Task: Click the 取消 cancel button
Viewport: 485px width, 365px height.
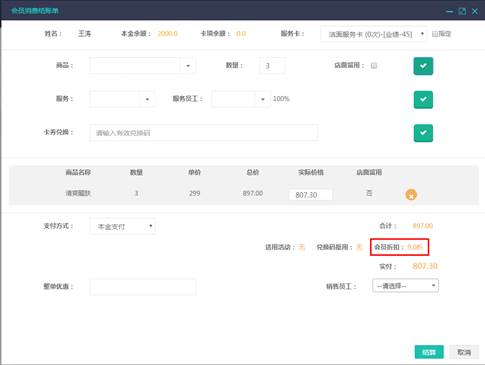Action: tap(464, 352)
